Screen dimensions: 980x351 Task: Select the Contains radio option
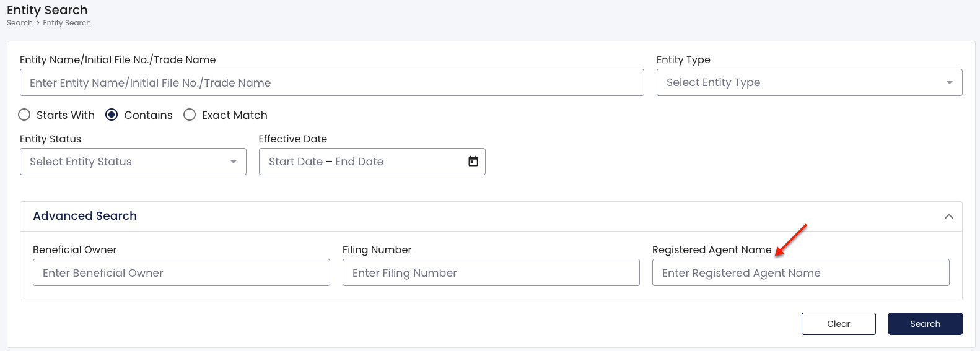coord(112,115)
